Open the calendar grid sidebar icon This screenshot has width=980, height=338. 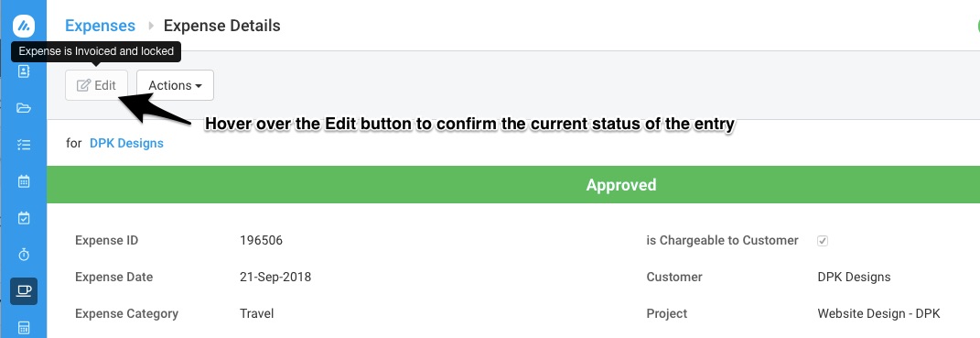pos(24,181)
